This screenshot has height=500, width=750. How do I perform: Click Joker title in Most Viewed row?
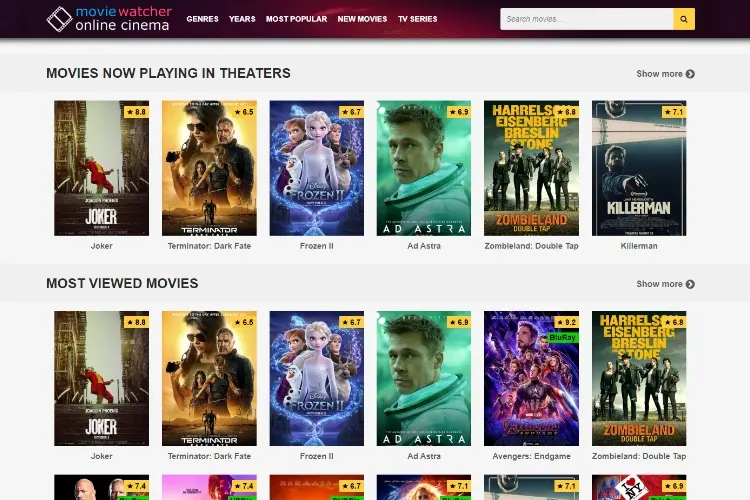pyautogui.click(x=101, y=456)
